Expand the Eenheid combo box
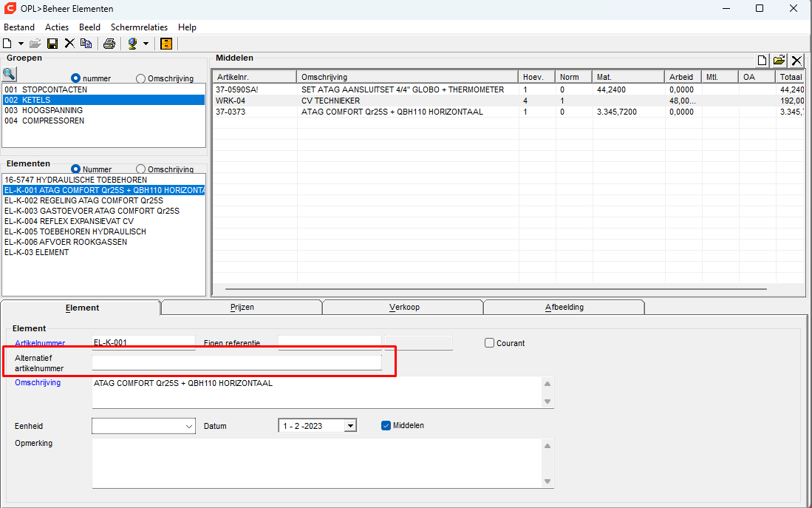This screenshot has width=812, height=508. point(188,426)
